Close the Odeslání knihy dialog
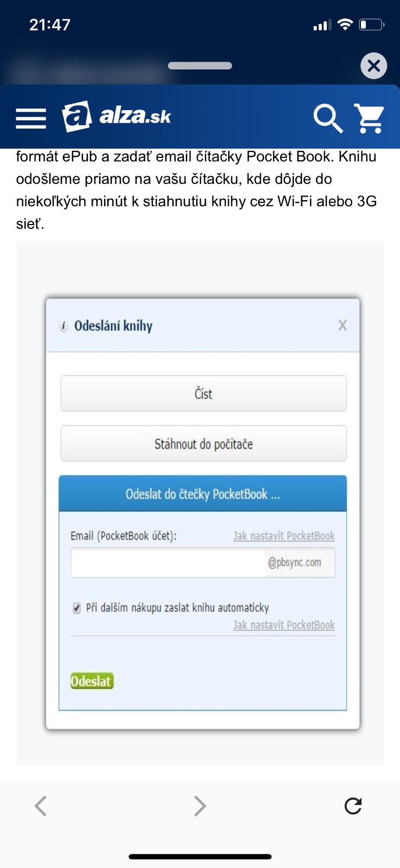 [342, 325]
